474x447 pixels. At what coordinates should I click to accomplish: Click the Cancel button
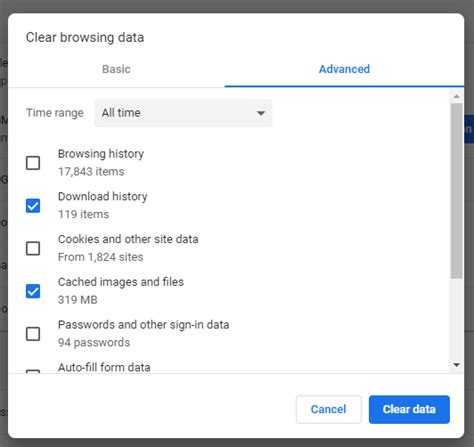point(328,409)
